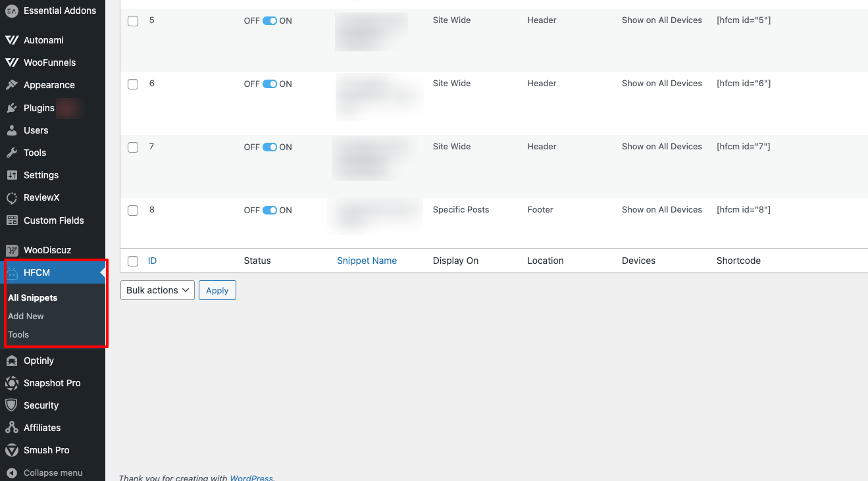Open the Appearance menu

49,84
